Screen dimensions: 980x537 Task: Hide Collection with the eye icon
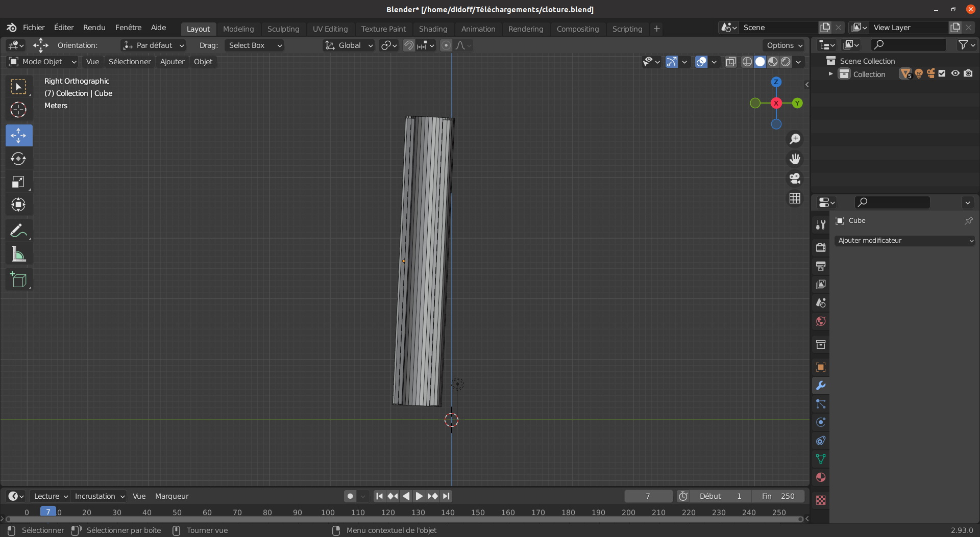point(955,73)
